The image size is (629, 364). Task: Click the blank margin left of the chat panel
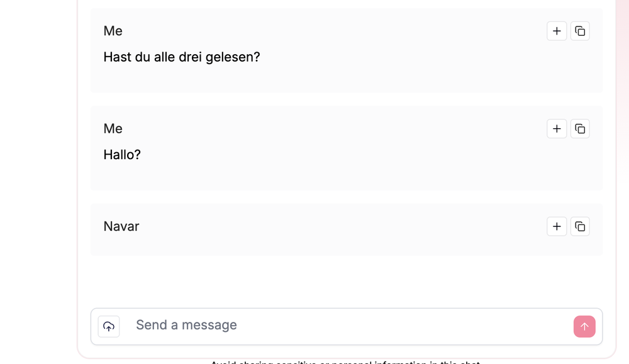[38, 182]
